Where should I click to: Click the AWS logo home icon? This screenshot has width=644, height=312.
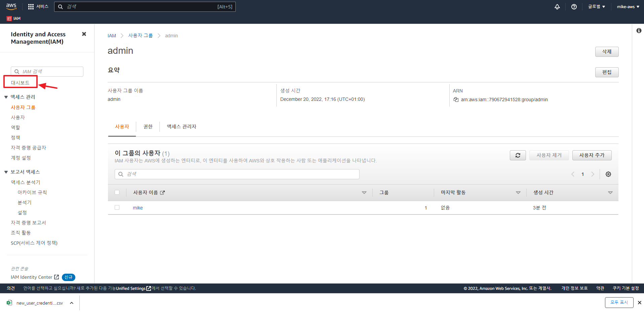coord(11,6)
